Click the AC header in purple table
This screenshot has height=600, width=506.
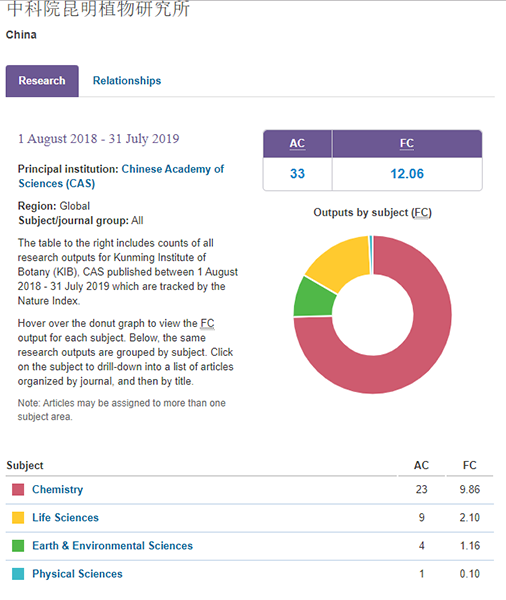pos(297,143)
